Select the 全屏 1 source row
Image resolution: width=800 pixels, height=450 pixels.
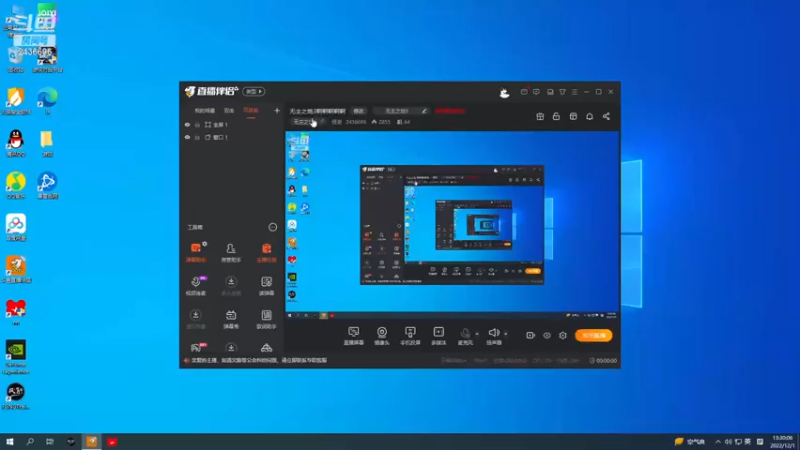click(x=232, y=124)
